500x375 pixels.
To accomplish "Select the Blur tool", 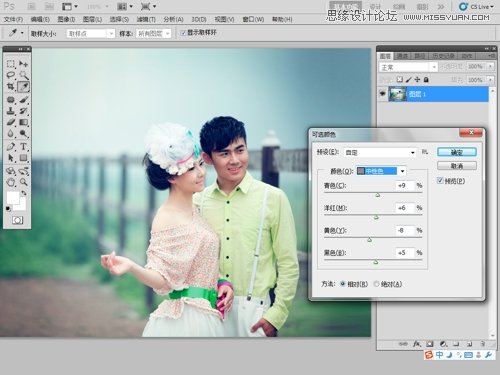I will (11, 133).
